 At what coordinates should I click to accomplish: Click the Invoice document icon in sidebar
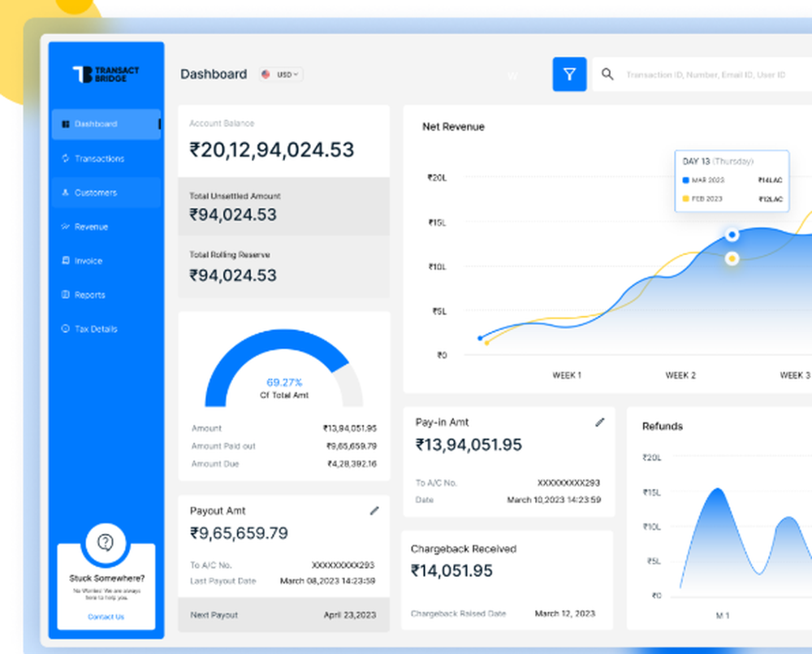point(65,260)
